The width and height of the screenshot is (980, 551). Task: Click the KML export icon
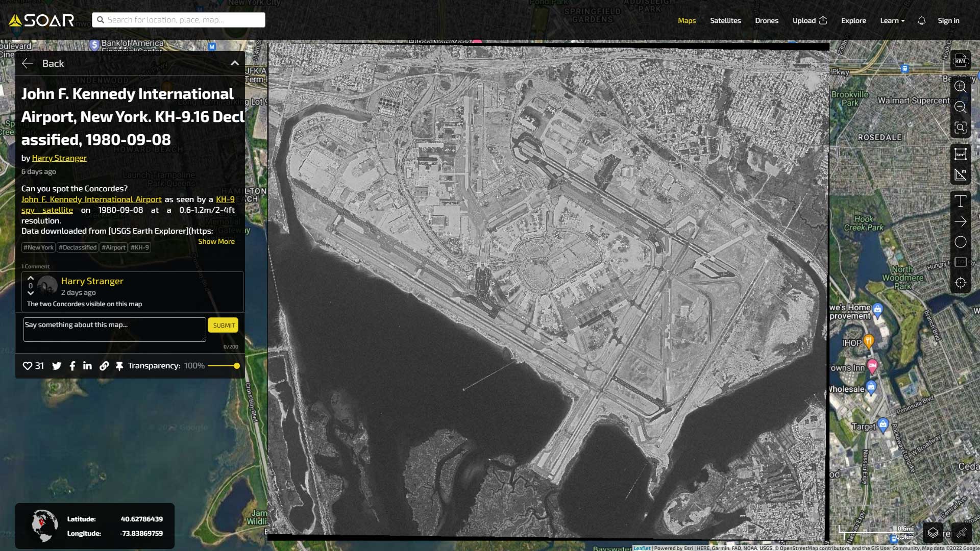click(961, 60)
